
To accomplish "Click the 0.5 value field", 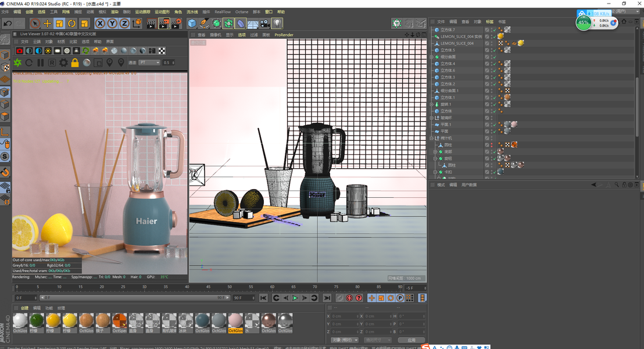I will tap(169, 62).
